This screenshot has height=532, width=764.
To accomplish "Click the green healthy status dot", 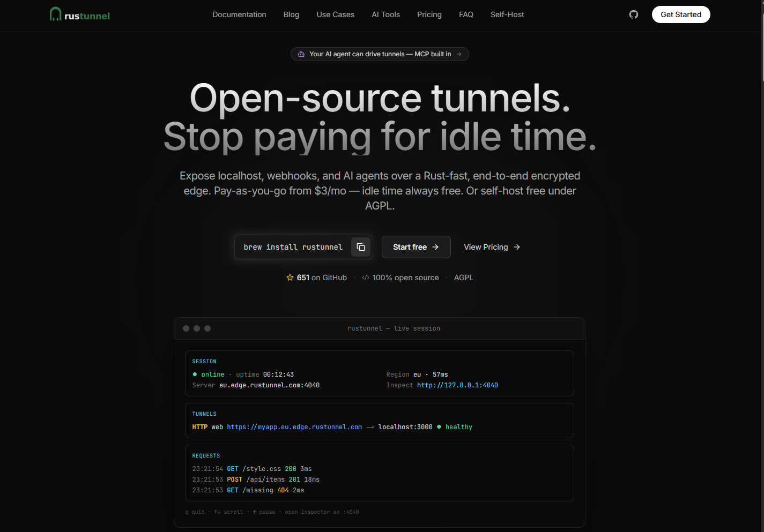I will coord(439,427).
